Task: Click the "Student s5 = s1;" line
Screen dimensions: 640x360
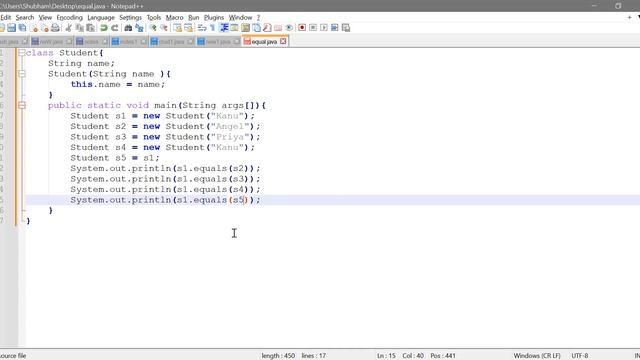Action: [x=115, y=158]
